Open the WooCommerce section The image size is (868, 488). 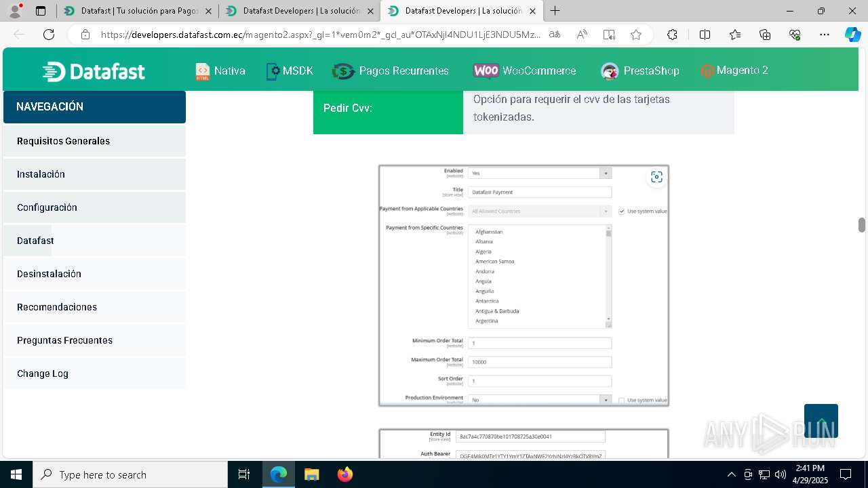525,70
